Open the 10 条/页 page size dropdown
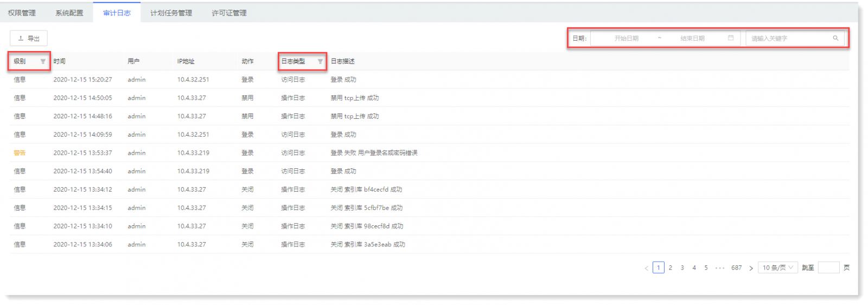This screenshot has width=868, height=305. (x=777, y=268)
